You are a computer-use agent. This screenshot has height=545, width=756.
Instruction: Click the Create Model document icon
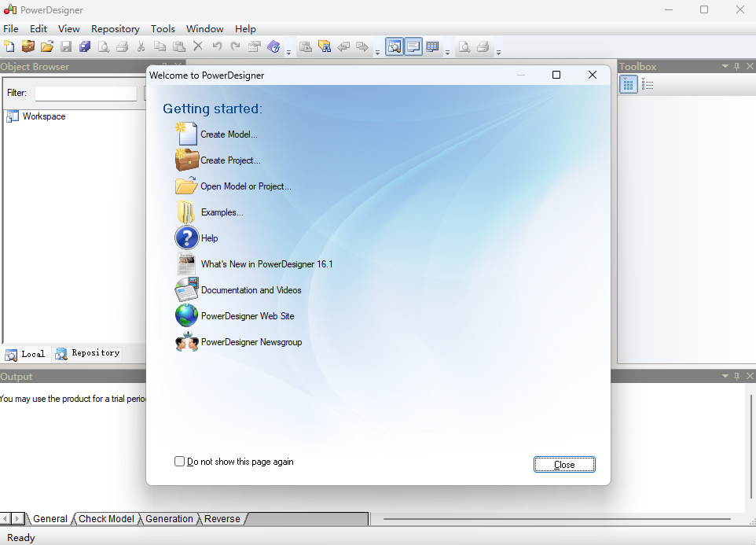(186, 134)
